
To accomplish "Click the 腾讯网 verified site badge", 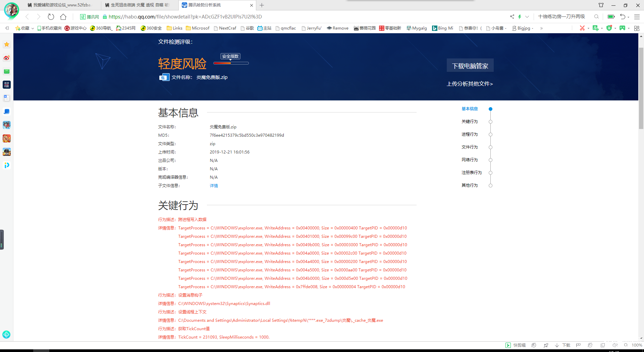I will click(x=90, y=17).
